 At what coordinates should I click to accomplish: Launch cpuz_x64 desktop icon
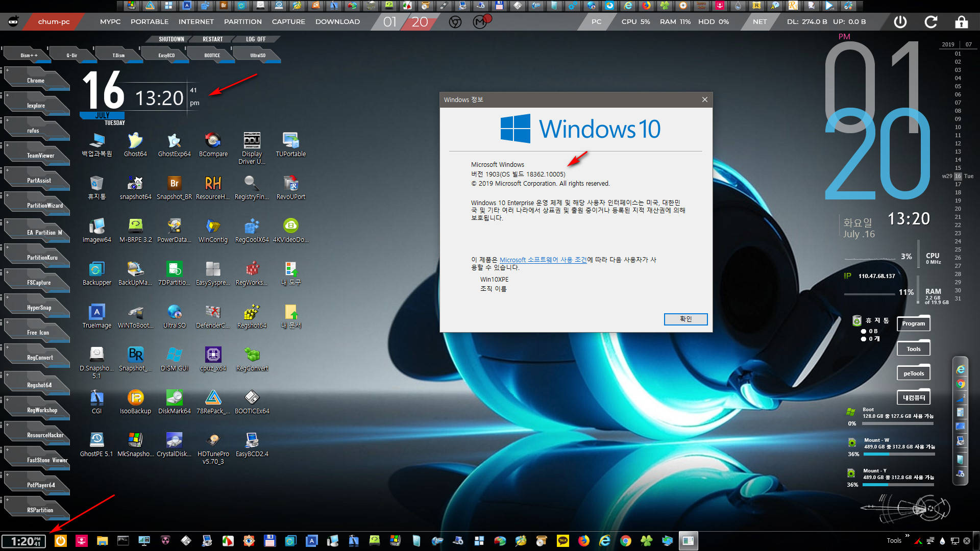[x=213, y=359]
